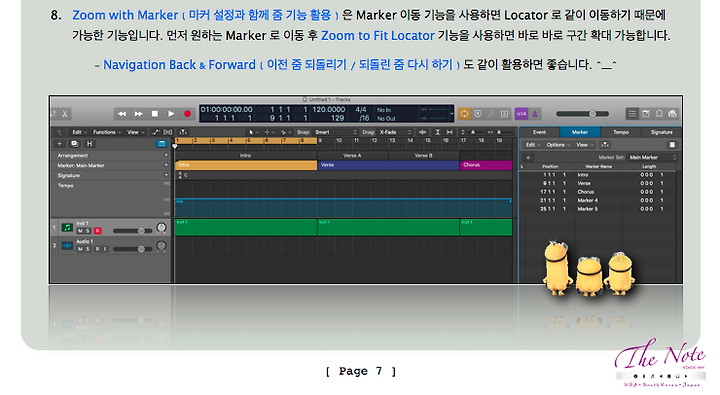Add an arrangement marker with plus
Image resolution: width=720 pixels, height=395 pixels.
166,155
